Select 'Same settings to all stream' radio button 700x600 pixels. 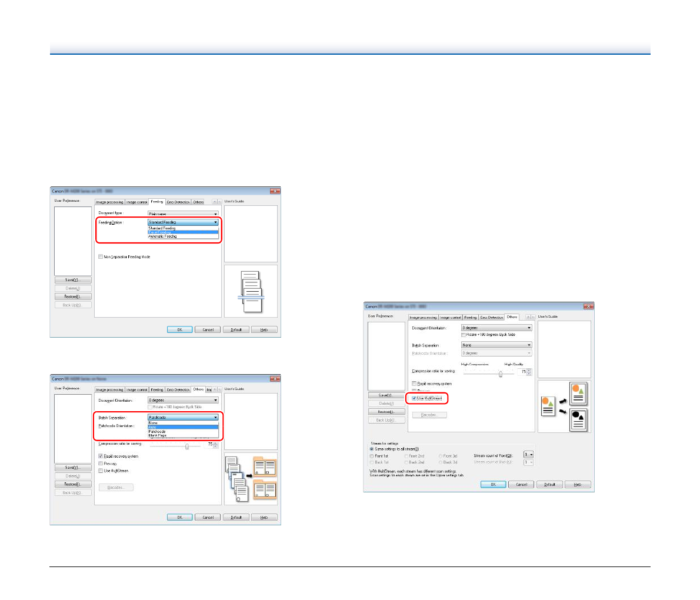(372, 449)
